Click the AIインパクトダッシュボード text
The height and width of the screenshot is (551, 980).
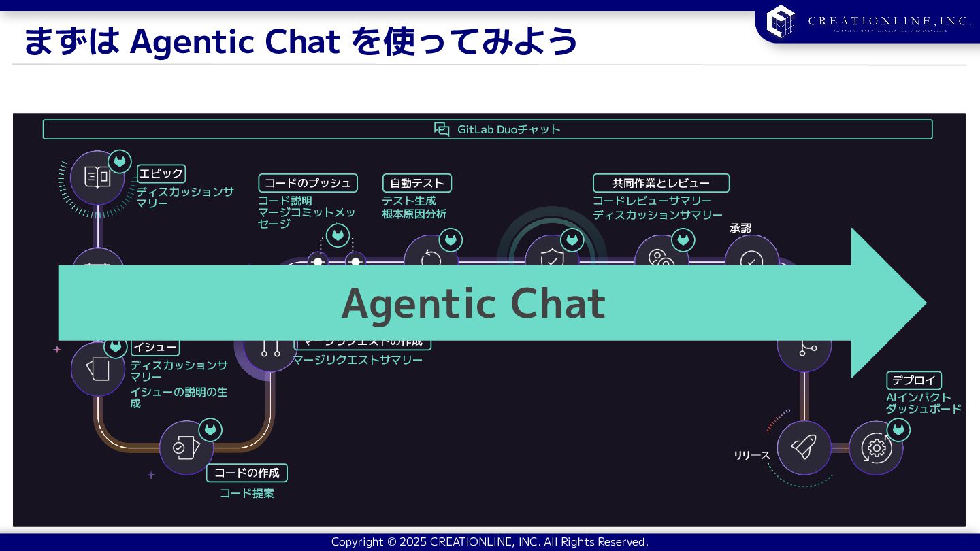[924, 403]
